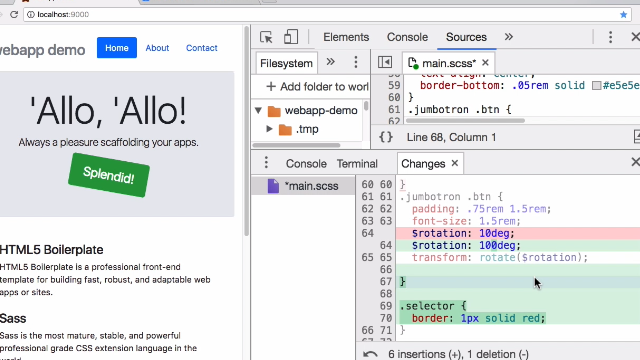Screen dimensions: 640x360
Task: Switch to the Elements panel
Action: (x=346, y=37)
